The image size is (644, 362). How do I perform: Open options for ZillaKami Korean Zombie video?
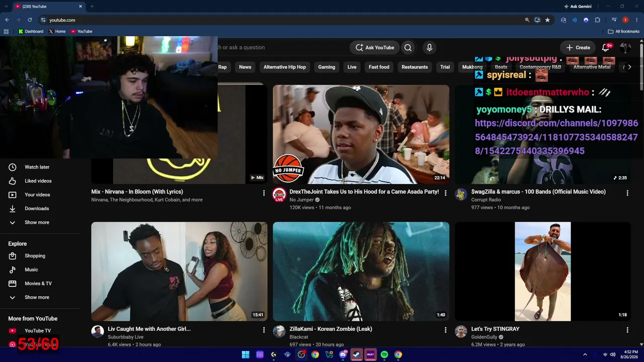point(445,330)
